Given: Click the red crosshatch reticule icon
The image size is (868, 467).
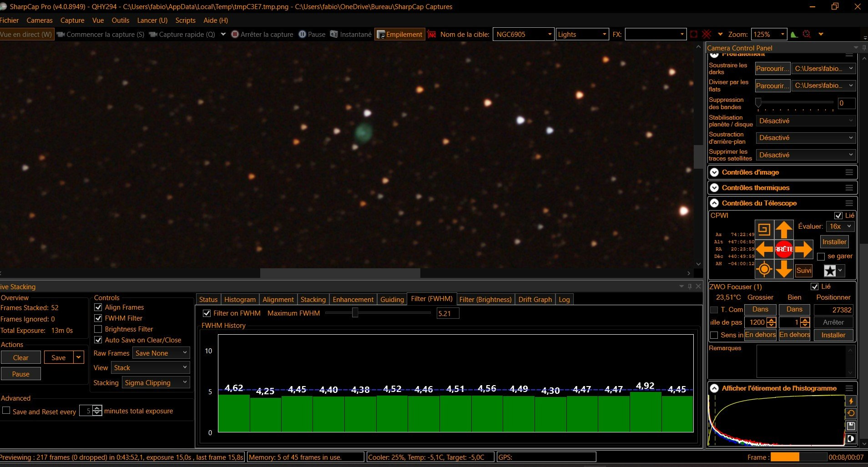Looking at the screenshot, I should point(707,35).
